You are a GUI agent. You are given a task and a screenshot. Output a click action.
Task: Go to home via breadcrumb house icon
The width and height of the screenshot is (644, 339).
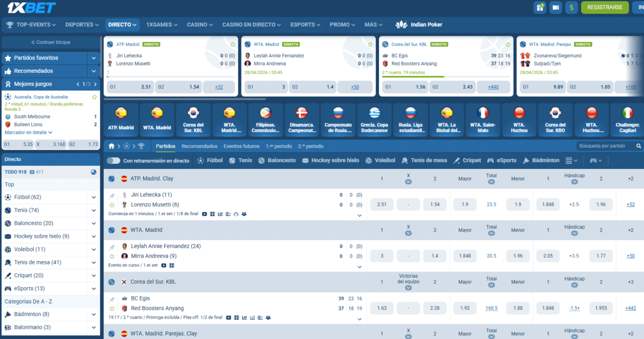pyautogui.click(x=111, y=146)
